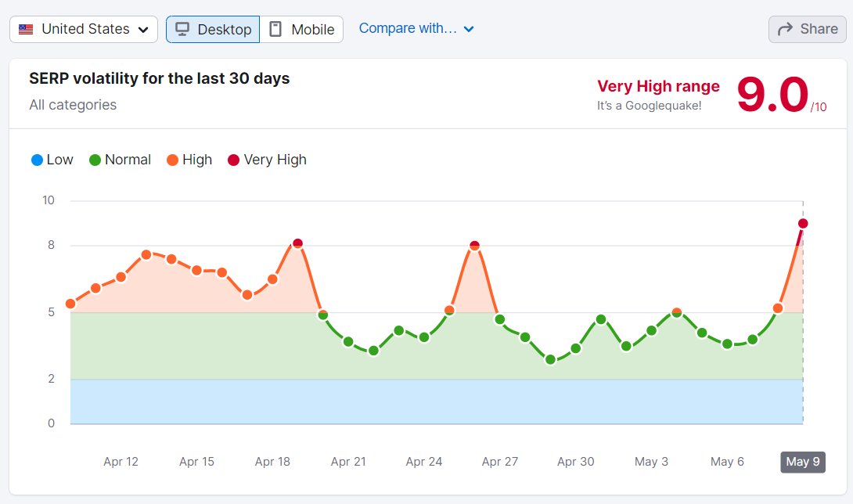Click the highlighted May 9 date marker
Screen dimensions: 853x504
pyautogui.click(x=802, y=462)
